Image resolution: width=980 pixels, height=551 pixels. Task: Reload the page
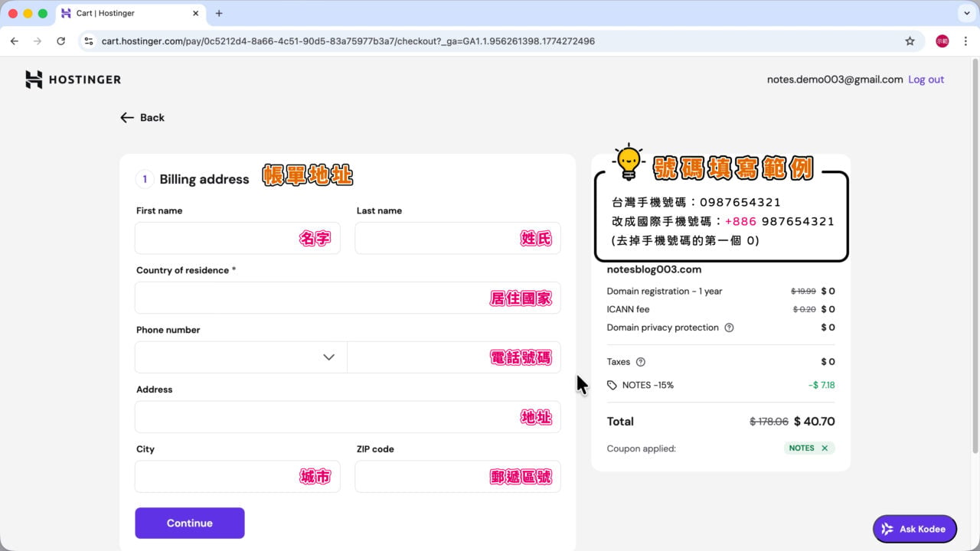tap(61, 41)
